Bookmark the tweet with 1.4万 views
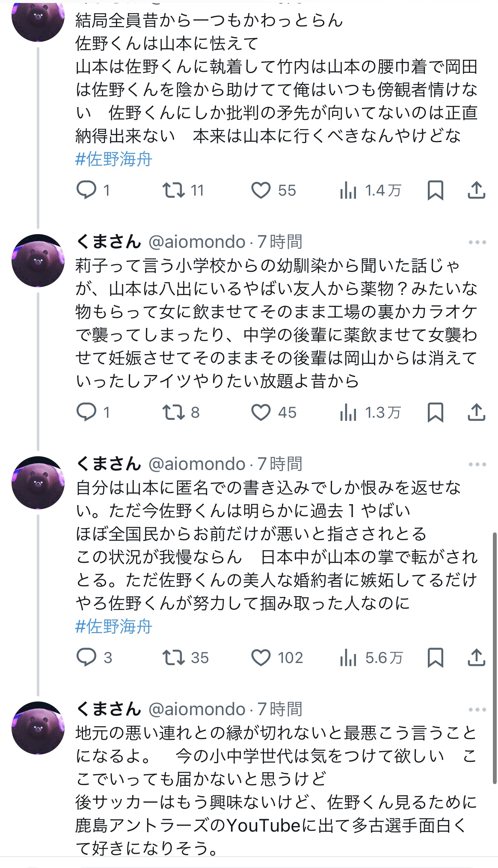This screenshot has height=868, width=498. [435, 190]
